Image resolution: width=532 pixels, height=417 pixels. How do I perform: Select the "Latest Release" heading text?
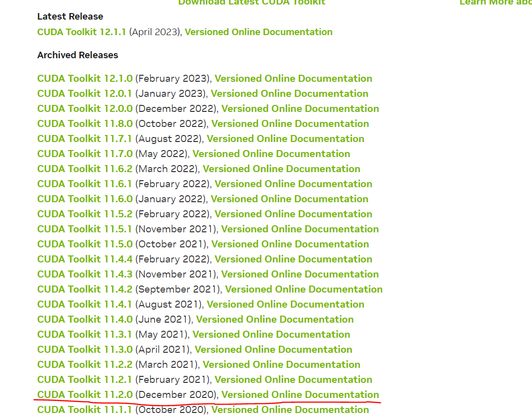coord(70,16)
